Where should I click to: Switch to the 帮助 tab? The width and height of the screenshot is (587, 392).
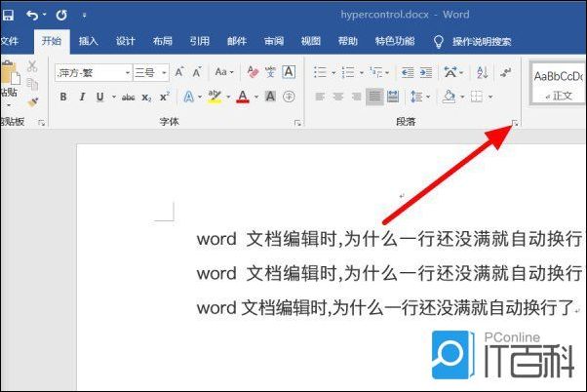click(x=348, y=41)
